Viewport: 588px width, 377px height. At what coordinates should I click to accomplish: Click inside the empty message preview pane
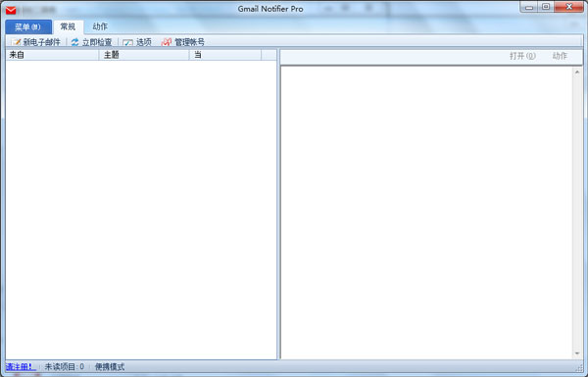tap(426, 212)
